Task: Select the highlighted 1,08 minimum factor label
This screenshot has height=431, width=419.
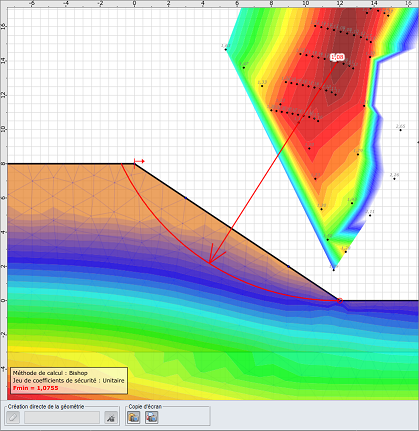Action: [337, 57]
